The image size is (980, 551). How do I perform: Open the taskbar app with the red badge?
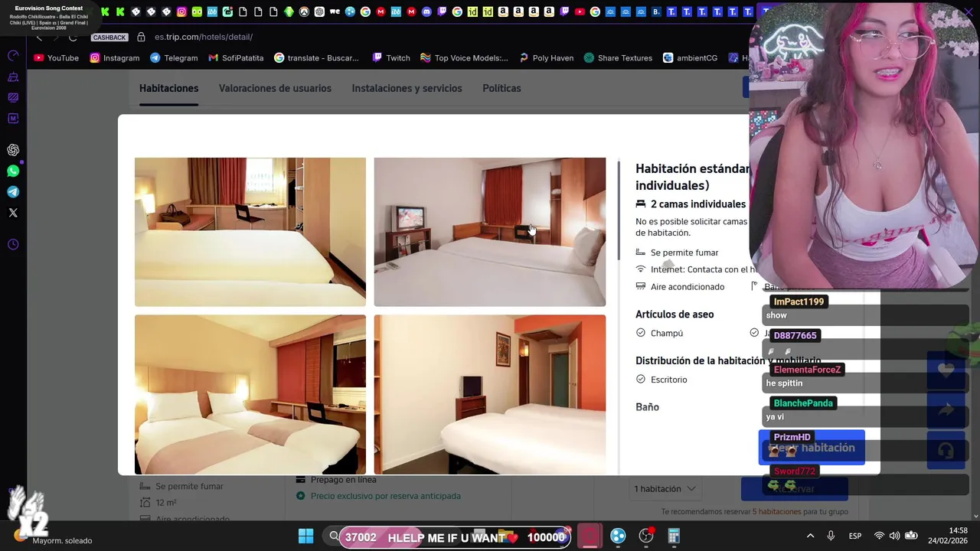(x=646, y=536)
